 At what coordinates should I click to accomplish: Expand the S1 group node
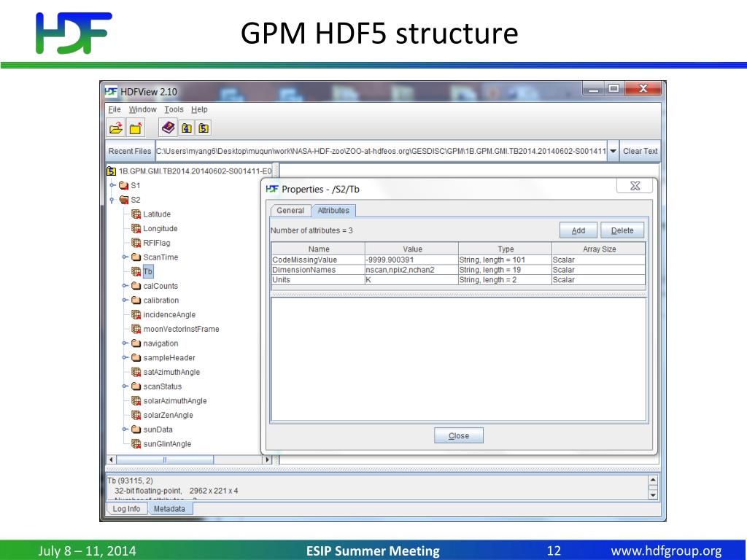(x=112, y=185)
